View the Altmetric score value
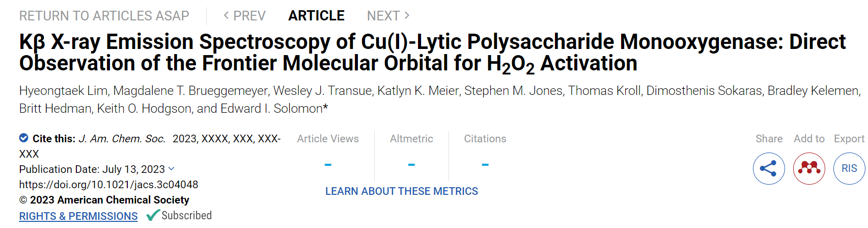This screenshot has height=228, width=868. pyautogui.click(x=411, y=165)
